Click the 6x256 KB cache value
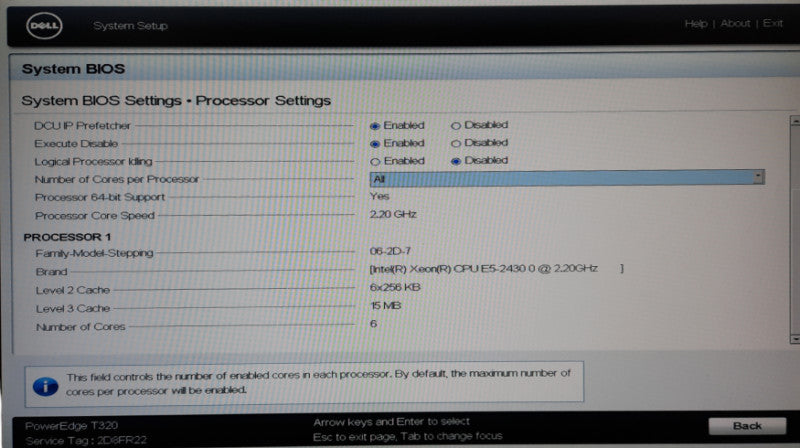This screenshot has width=800, height=448. (395, 287)
